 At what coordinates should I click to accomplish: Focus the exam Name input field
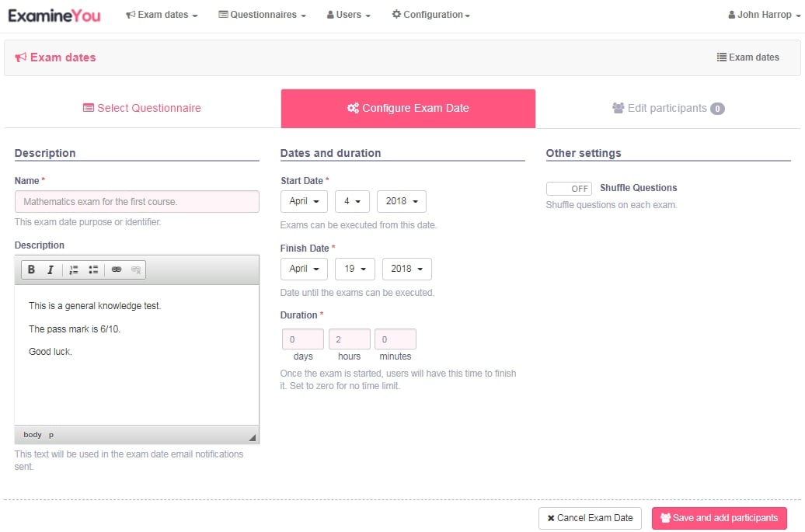[137, 201]
